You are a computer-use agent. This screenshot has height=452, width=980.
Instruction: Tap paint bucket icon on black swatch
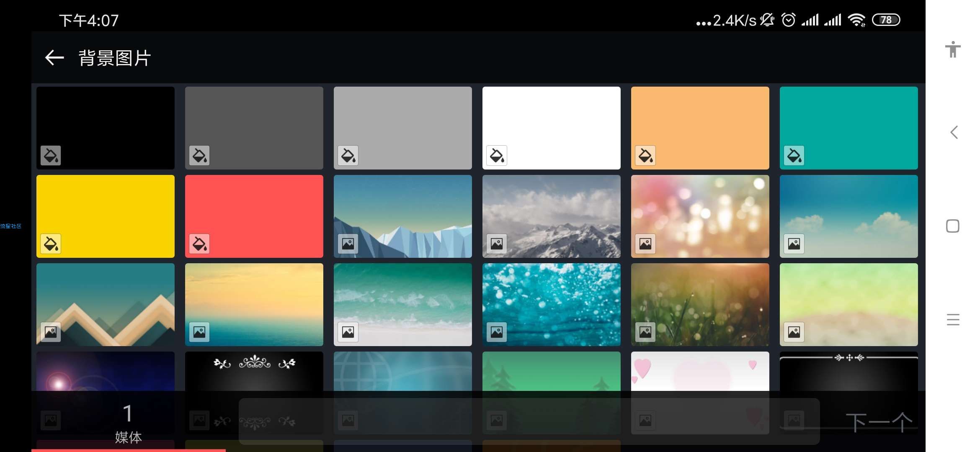pos(51,155)
